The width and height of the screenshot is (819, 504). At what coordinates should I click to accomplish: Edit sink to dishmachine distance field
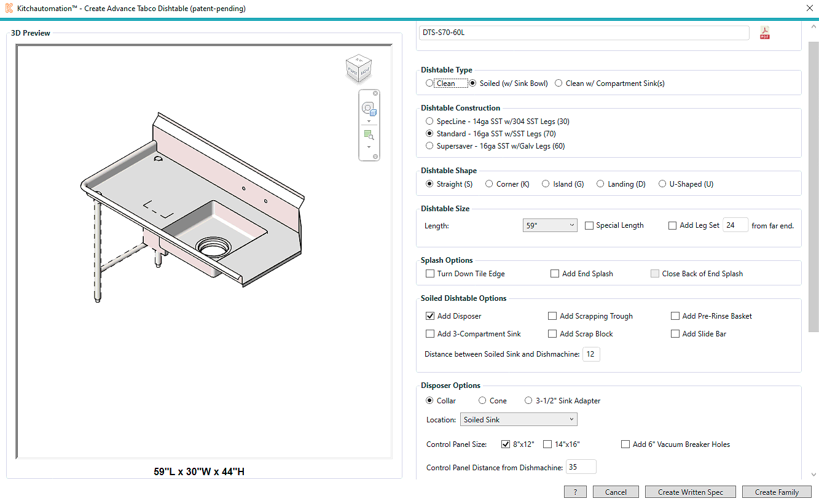(591, 354)
